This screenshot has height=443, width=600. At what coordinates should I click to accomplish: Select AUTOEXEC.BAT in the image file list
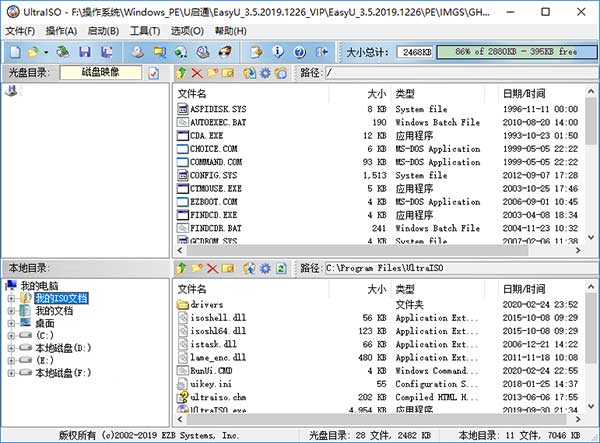218,122
